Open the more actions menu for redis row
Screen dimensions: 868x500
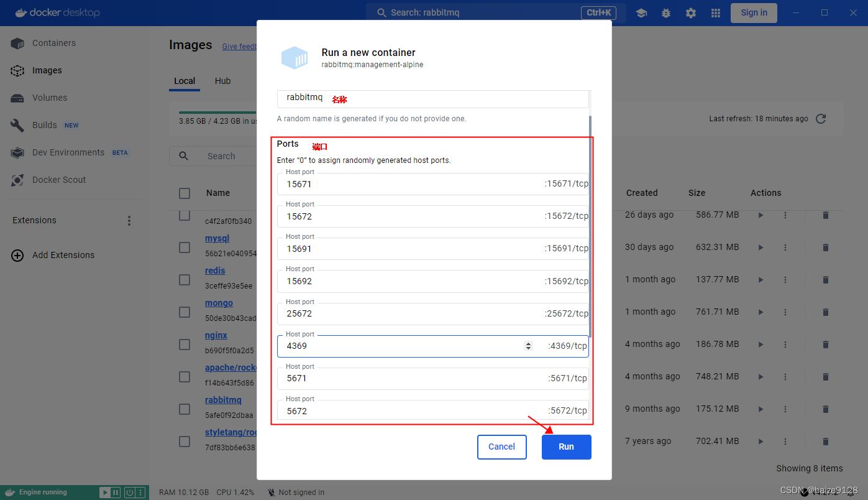pos(785,280)
